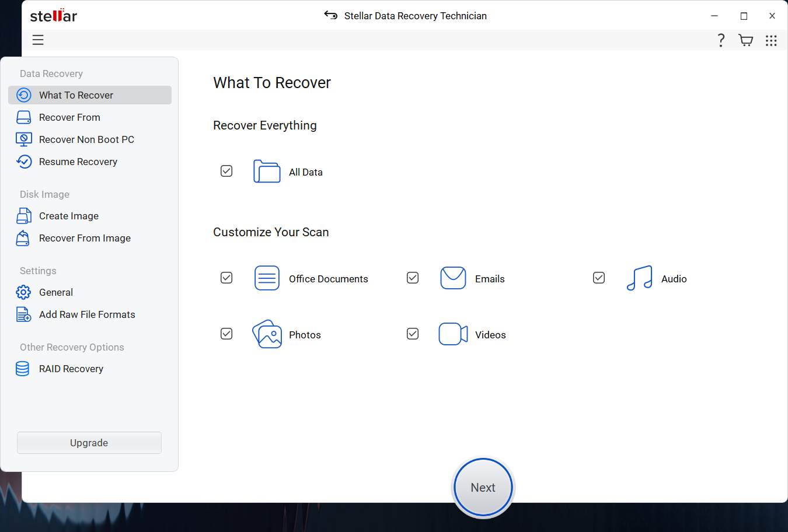
Task: Click the Stellar logo
Action: pos(54,15)
